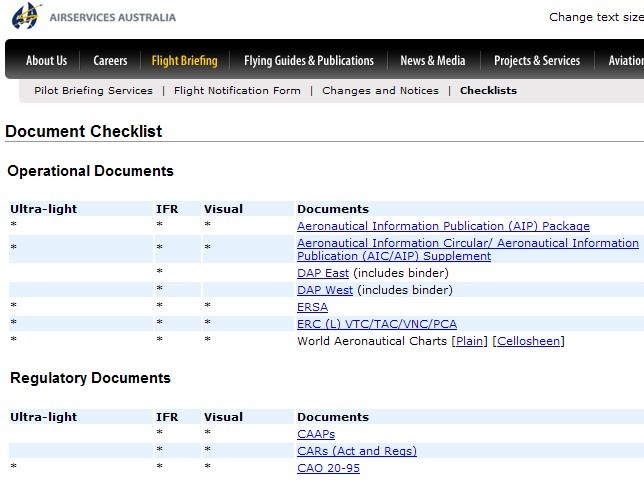The height and width of the screenshot is (489, 644).
Task: Open Pilot Briefing Services submenu link
Action: 93,90
